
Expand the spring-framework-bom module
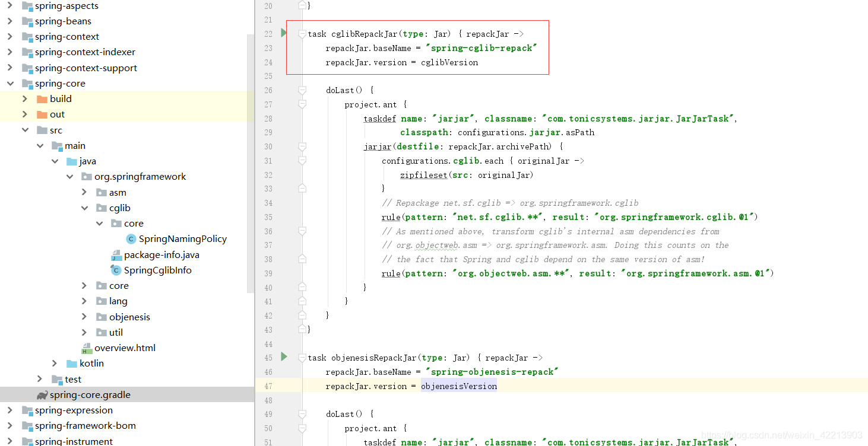[x=10, y=426]
